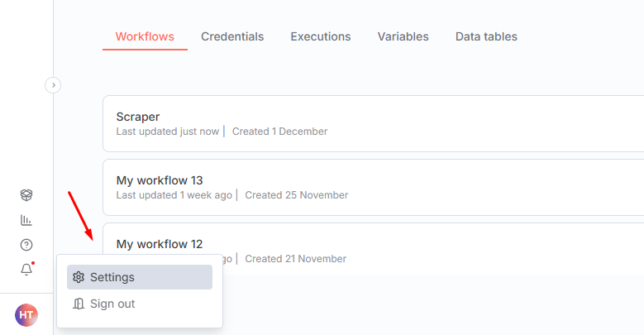Click "Created 25 November" on My workflow 13
644x335 pixels.
click(x=297, y=195)
